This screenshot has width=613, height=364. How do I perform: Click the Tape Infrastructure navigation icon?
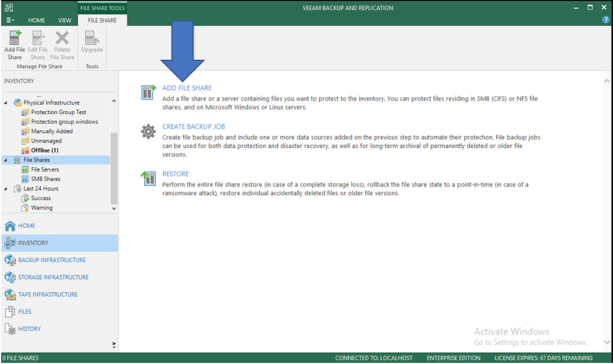tap(10, 295)
